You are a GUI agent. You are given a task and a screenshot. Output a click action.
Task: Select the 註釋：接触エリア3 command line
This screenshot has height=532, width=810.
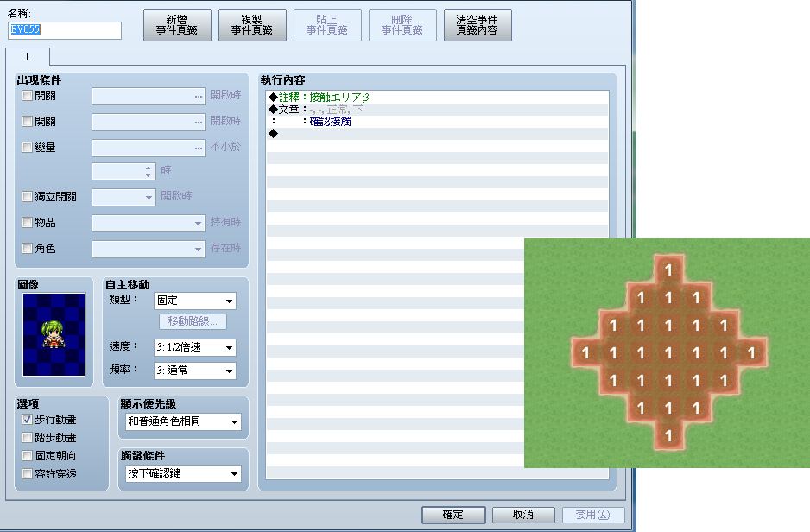click(x=438, y=97)
